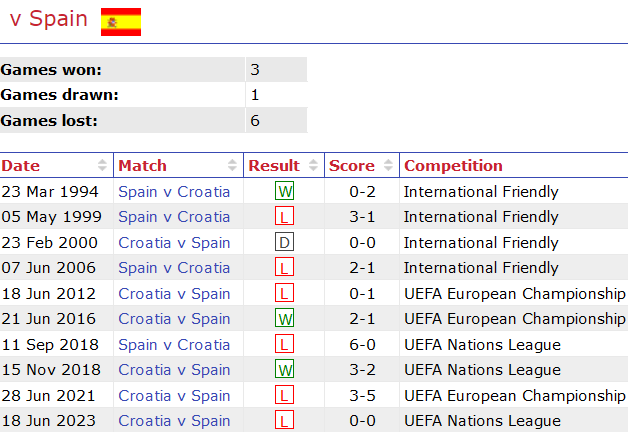Click the L result icon for 28 Jun 2021

[x=285, y=396]
